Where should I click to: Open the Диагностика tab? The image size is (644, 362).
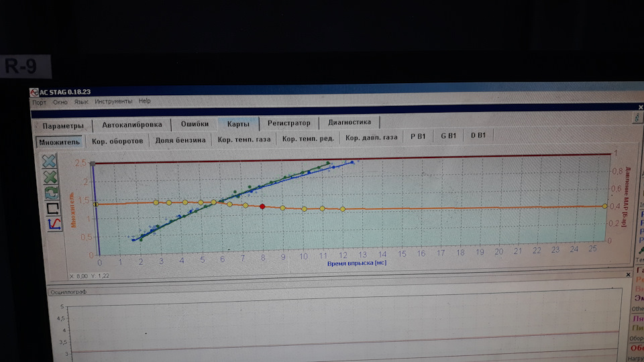pyautogui.click(x=349, y=122)
